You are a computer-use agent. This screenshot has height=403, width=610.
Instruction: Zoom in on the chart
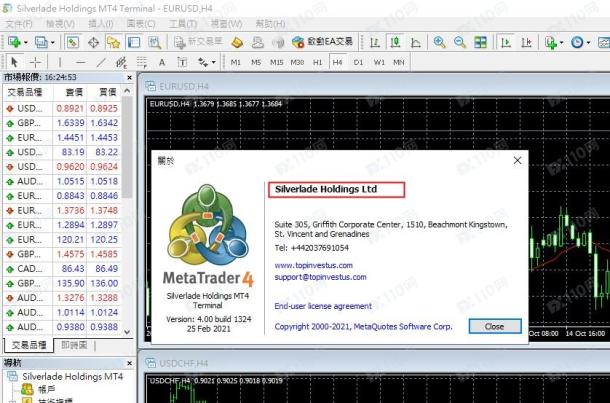[x=440, y=42]
